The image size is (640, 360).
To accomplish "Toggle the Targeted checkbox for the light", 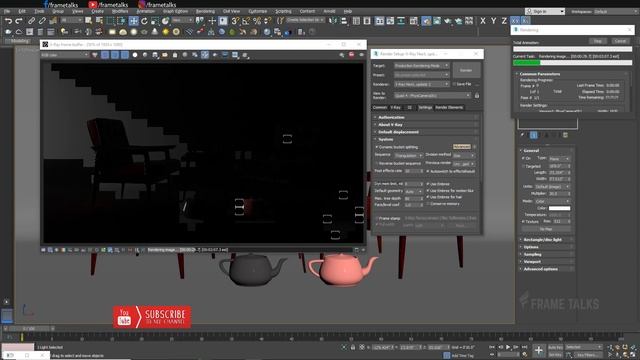I will click(x=523, y=167).
